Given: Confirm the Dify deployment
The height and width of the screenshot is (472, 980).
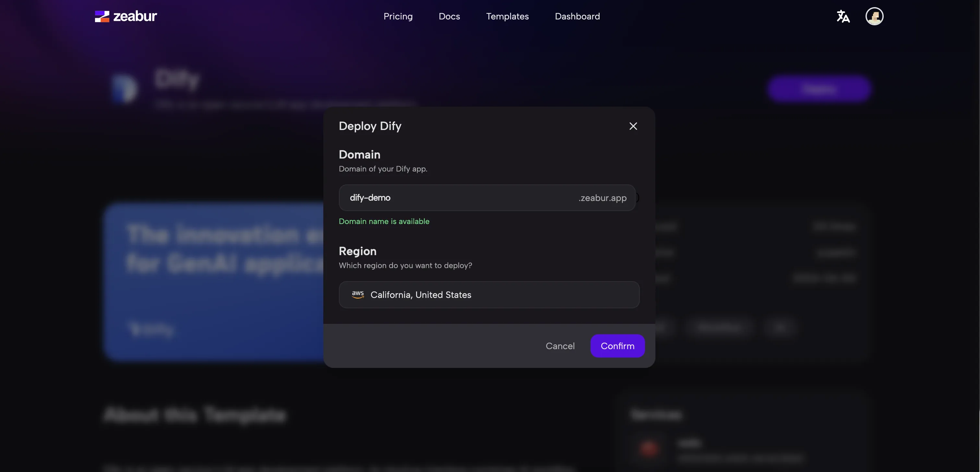Looking at the screenshot, I should [617, 346].
